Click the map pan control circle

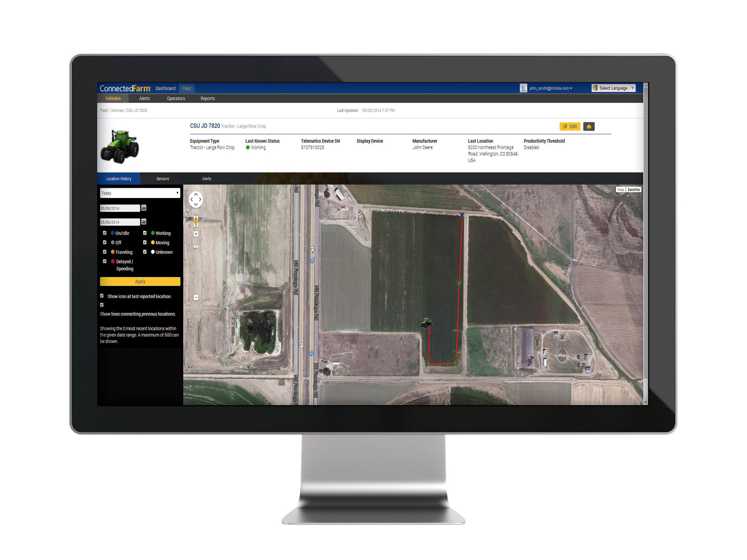195,200
